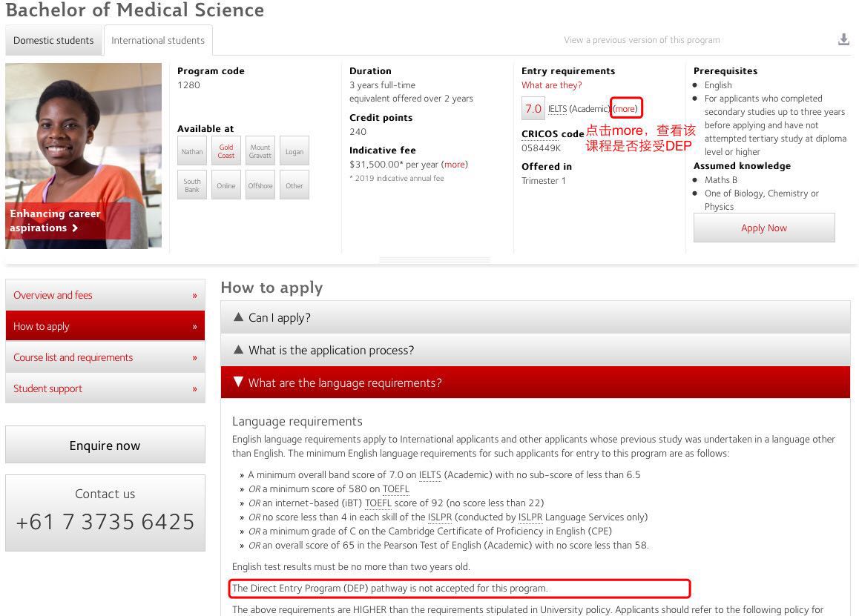
Task: Click the 'Enhancing career aspirations' student image banner
Action: (x=83, y=156)
